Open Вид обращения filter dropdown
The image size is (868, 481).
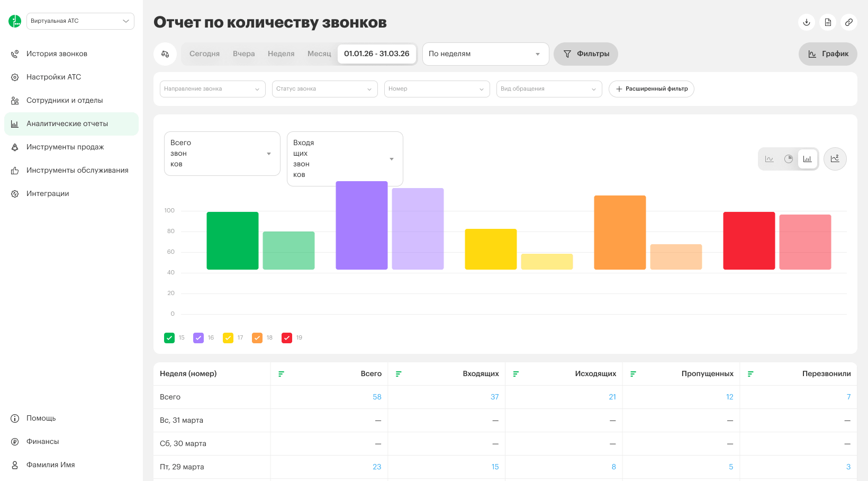pos(549,89)
